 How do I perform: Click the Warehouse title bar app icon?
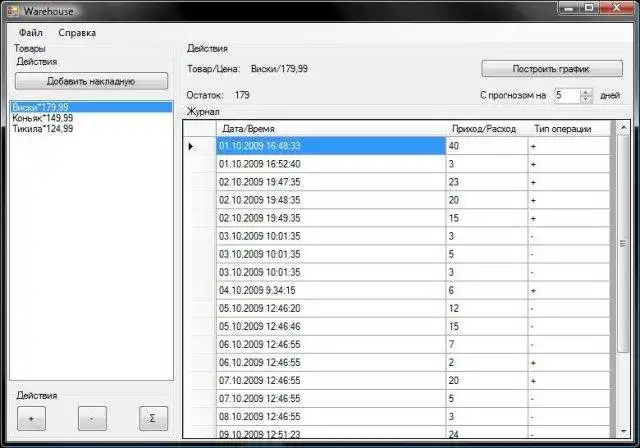click(13, 11)
